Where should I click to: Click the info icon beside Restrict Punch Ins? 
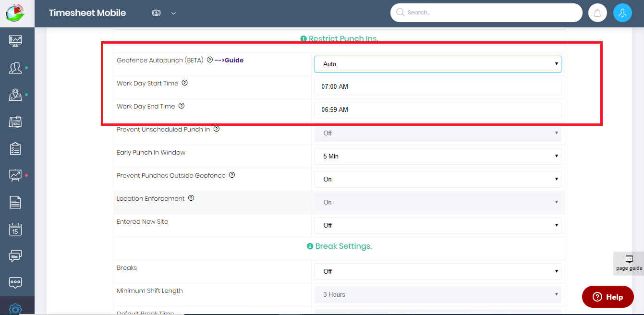pos(304,39)
